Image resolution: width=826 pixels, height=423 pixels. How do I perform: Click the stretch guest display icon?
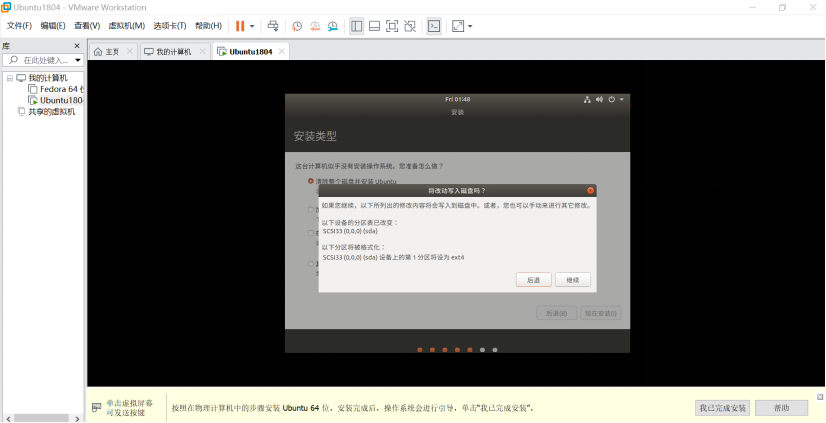pos(458,26)
